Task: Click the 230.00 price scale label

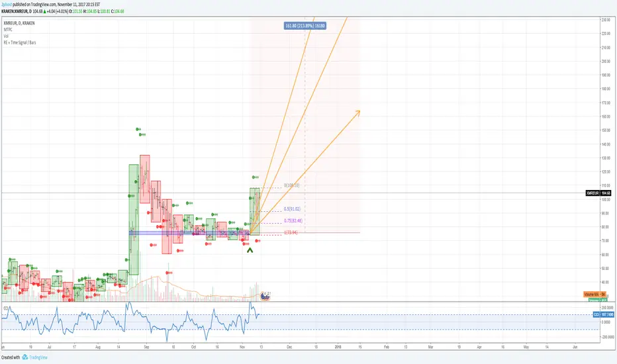Action: point(606,20)
